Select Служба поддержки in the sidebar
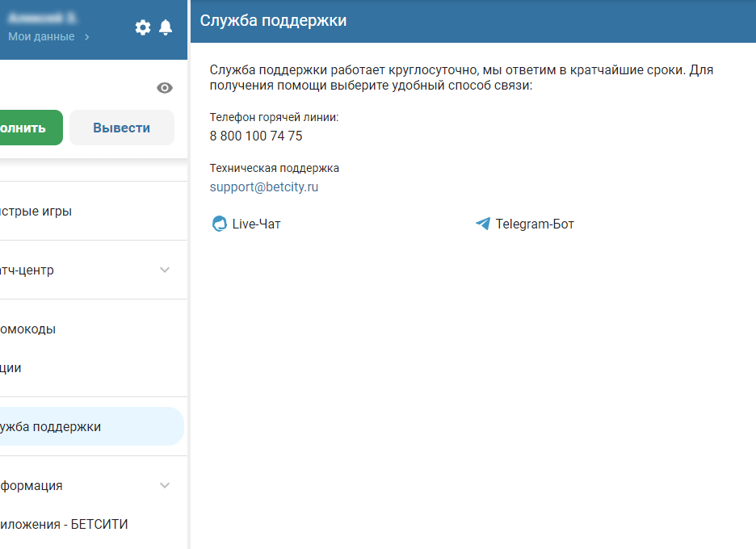 click(x=92, y=426)
